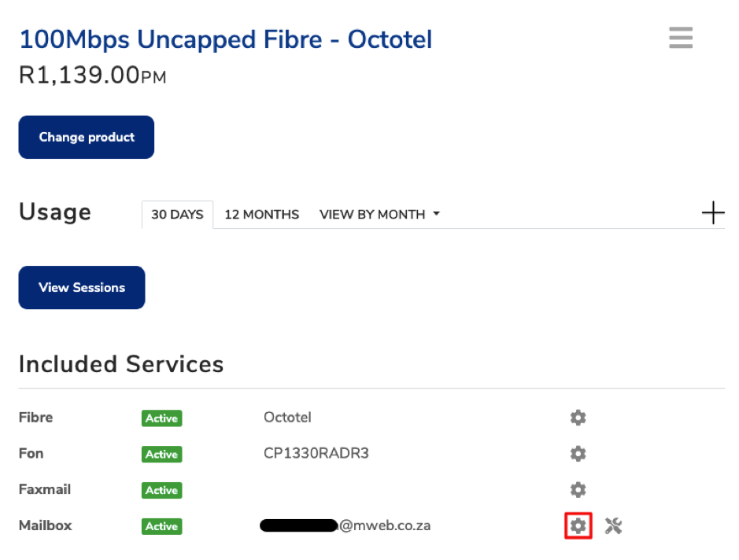Click the Mailbox tools wrench icon
Image resolution: width=739 pixels, height=560 pixels.
click(614, 525)
